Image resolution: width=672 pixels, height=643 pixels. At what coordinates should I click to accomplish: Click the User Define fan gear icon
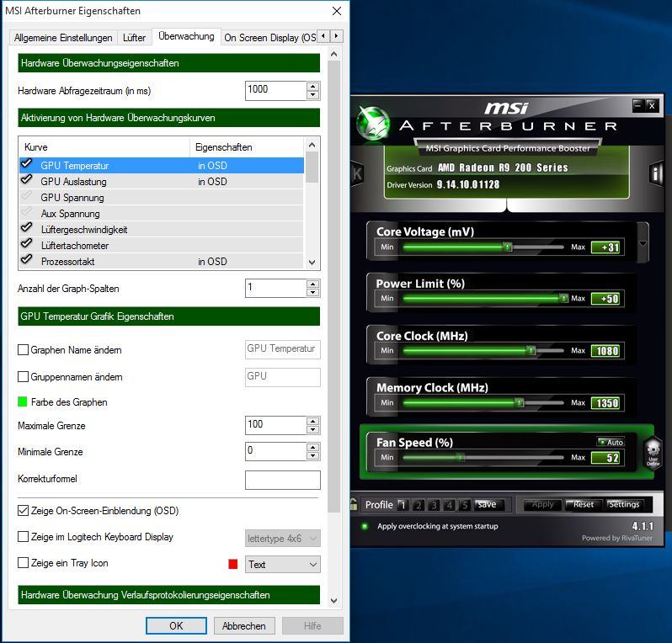653,452
